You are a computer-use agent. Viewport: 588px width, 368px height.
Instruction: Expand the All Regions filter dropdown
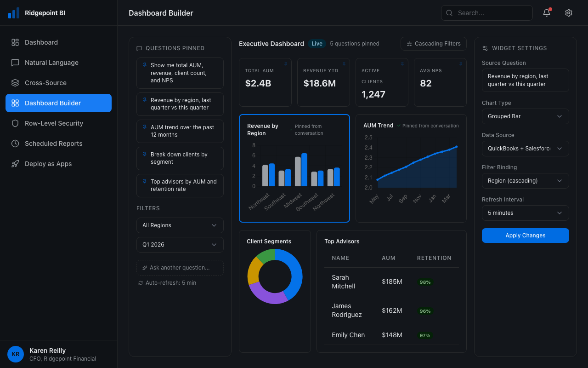(x=180, y=225)
